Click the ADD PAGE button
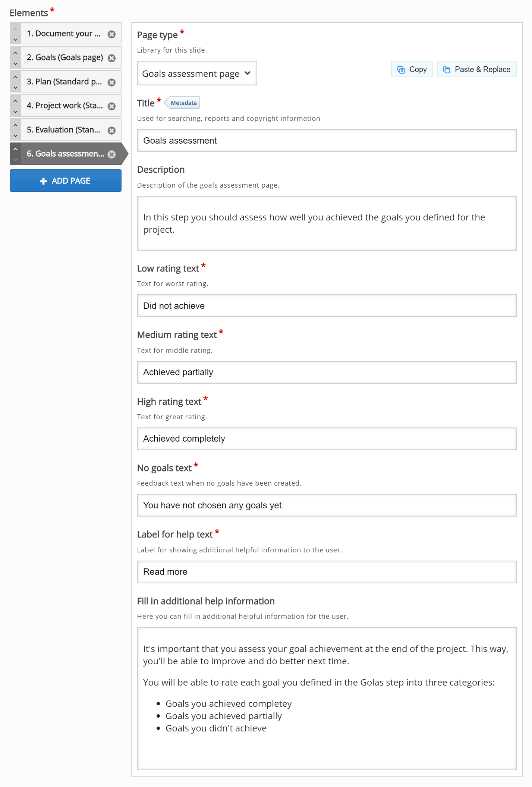The image size is (532, 787). coord(66,181)
